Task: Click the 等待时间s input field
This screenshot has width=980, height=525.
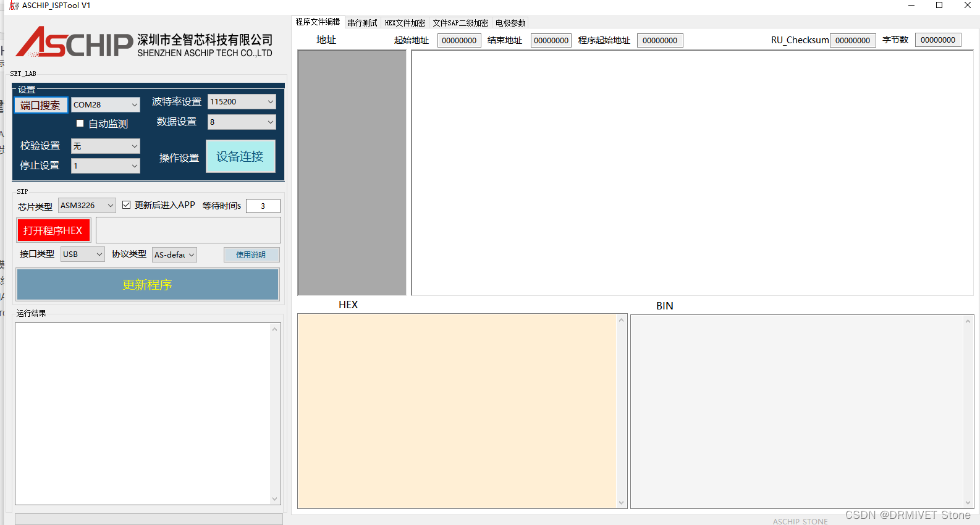Action: (263, 206)
